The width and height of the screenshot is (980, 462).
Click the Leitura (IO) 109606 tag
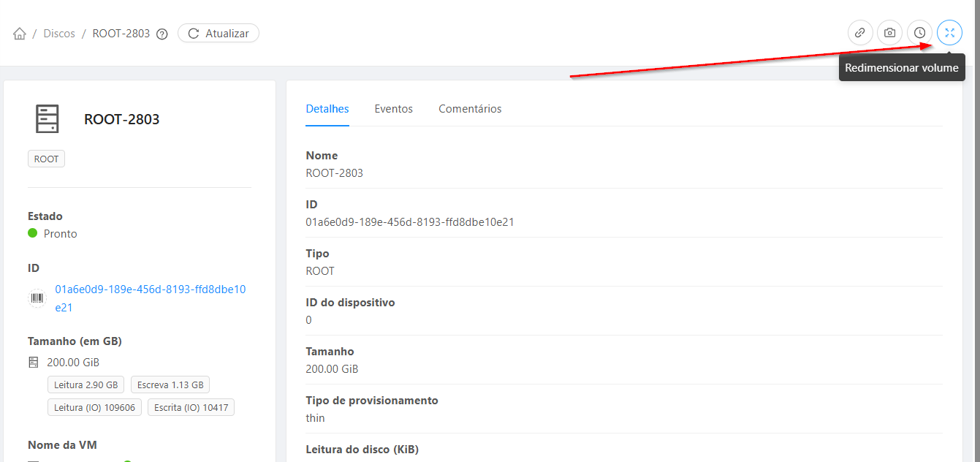94,407
